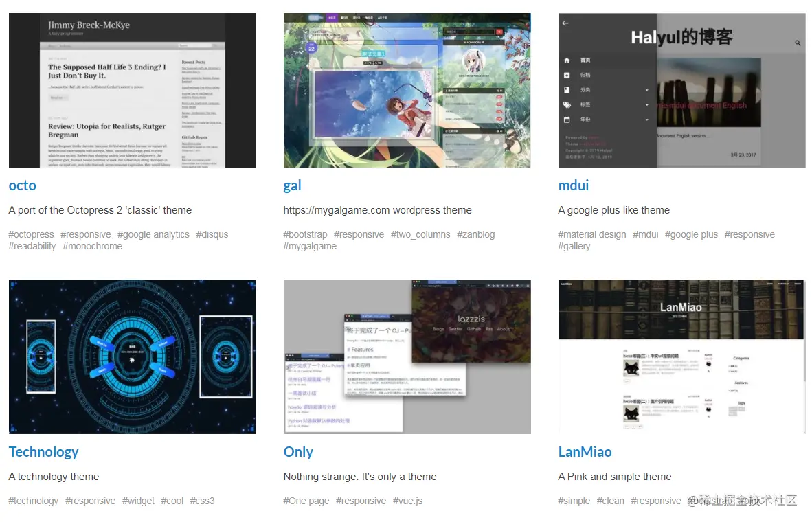Filter by the #zanblog tag
Screen dimensions: 812x522
pyautogui.click(x=476, y=235)
